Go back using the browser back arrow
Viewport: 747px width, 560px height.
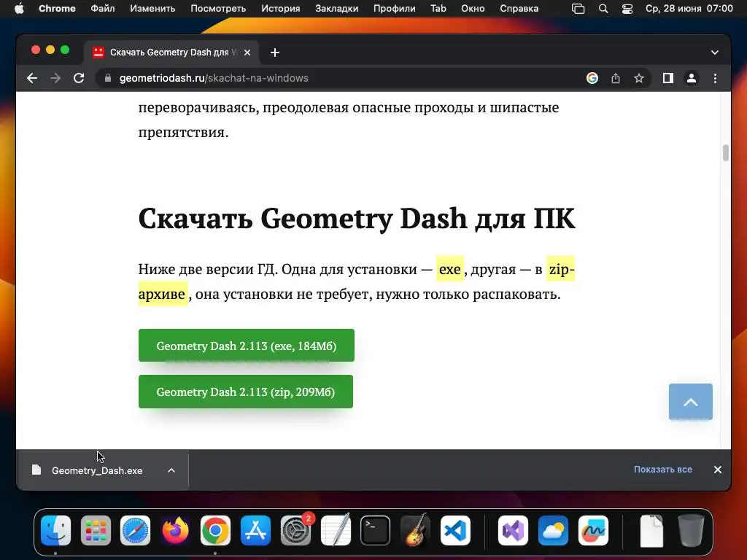32,78
